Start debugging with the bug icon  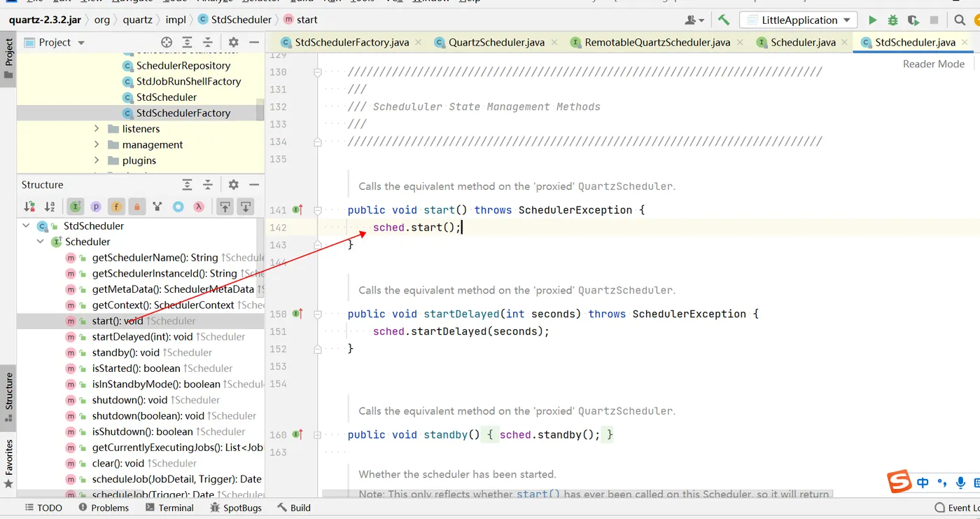pyautogui.click(x=892, y=20)
